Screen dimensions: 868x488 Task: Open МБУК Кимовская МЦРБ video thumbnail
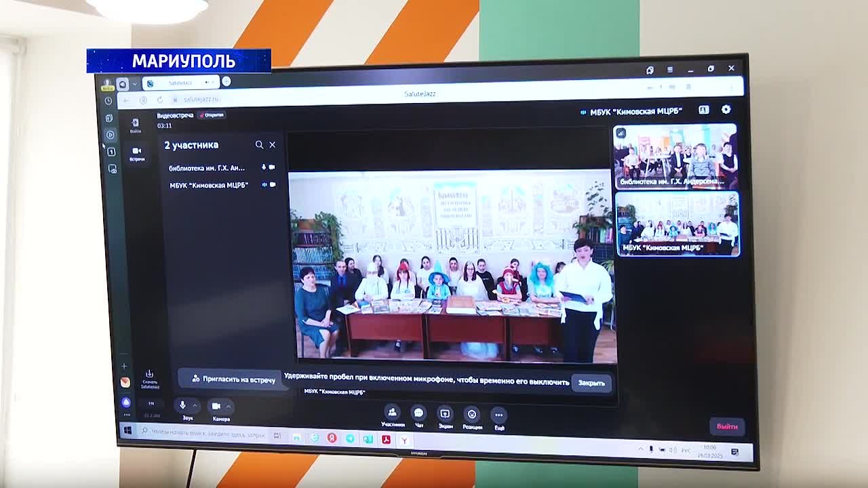pyautogui.click(x=677, y=224)
